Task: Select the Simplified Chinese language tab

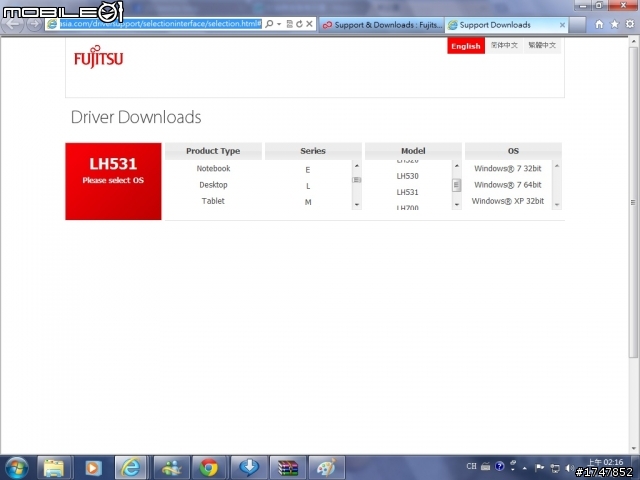Action: click(504, 45)
